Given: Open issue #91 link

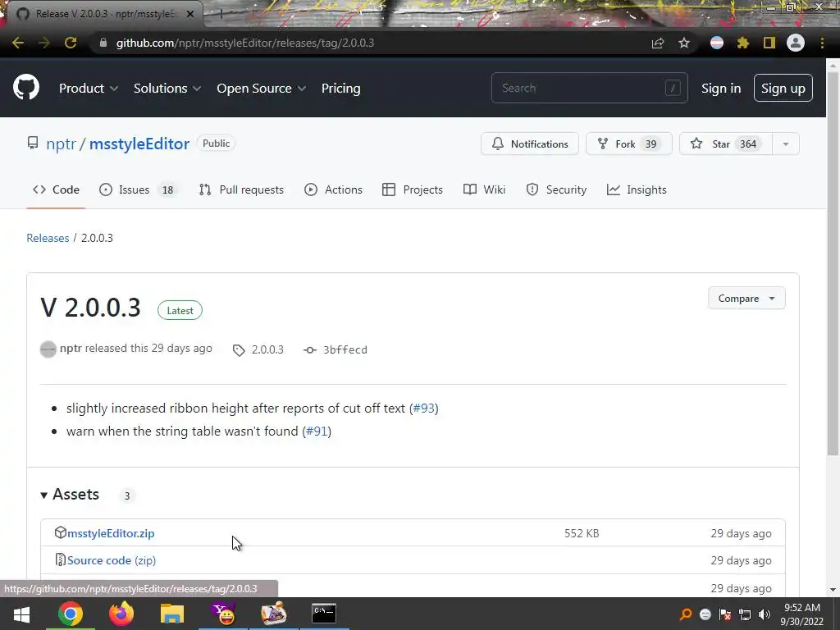Looking at the screenshot, I should pyautogui.click(x=317, y=431).
